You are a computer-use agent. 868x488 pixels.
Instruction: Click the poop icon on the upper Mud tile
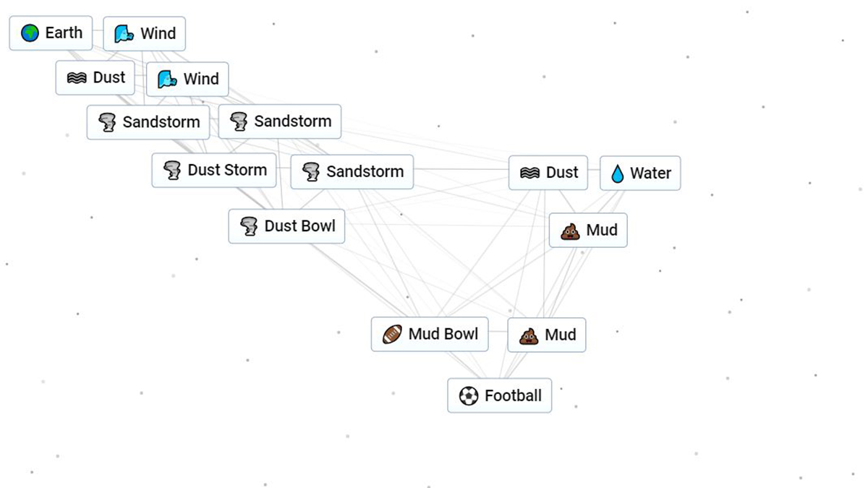point(571,230)
